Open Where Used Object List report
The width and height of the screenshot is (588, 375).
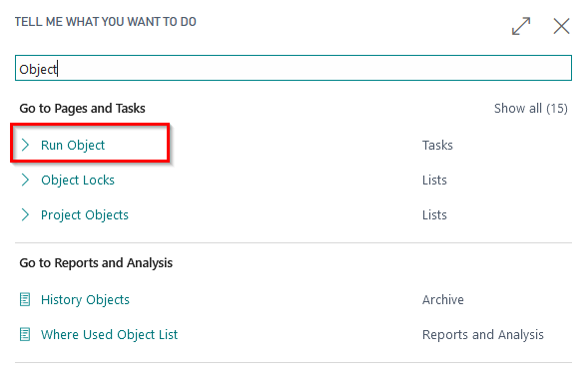[x=109, y=334]
